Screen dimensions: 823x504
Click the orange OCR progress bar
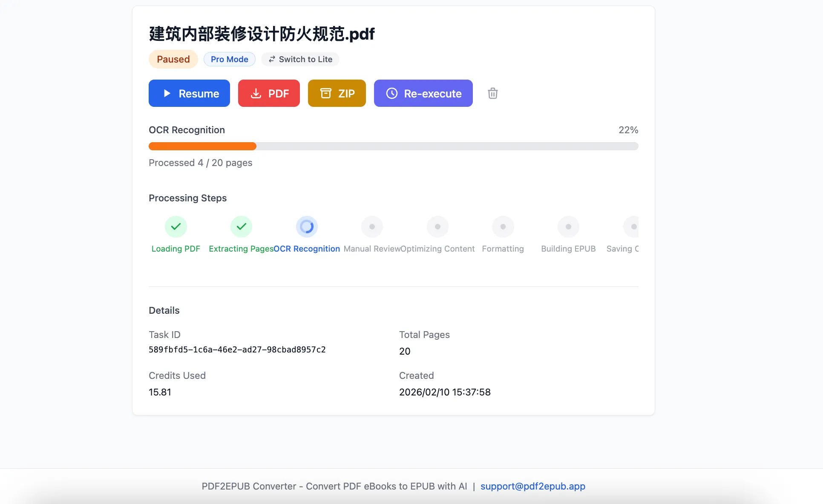pyautogui.click(x=202, y=146)
